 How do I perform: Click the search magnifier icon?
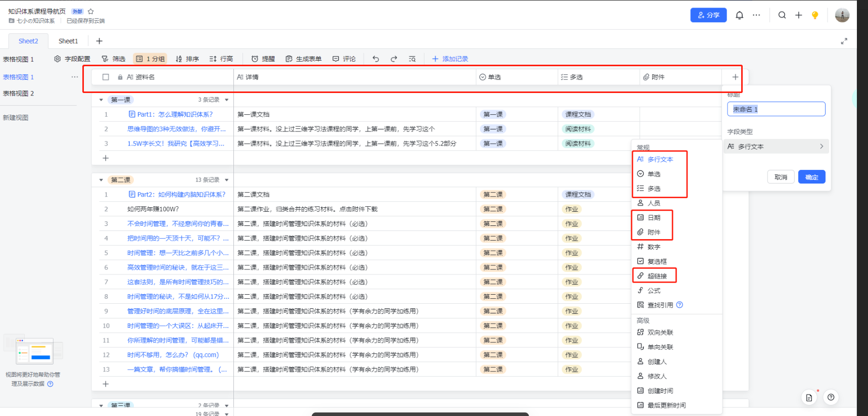click(782, 15)
